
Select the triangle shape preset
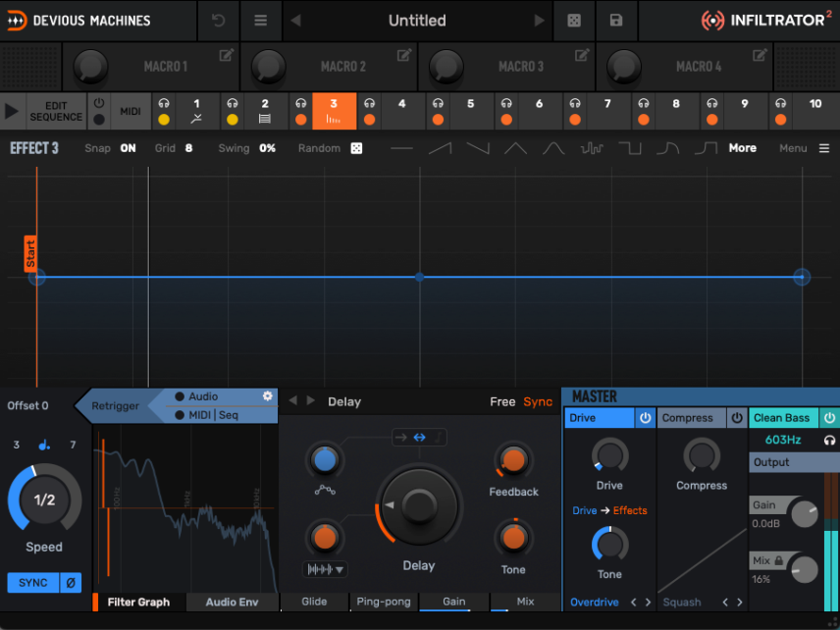[515, 148]
